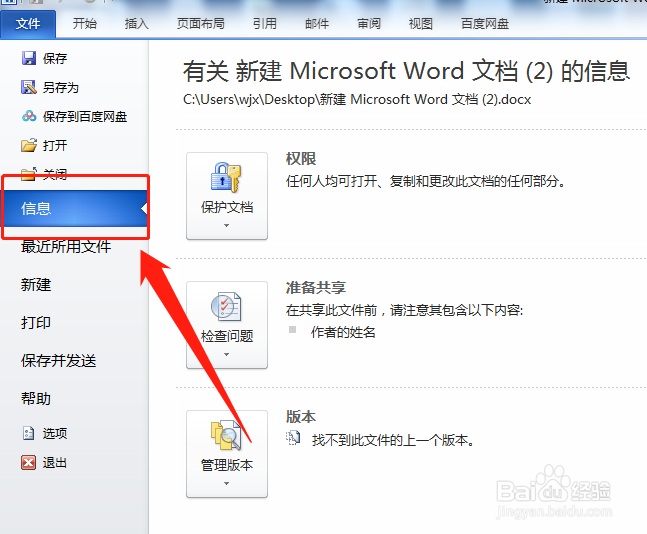Expand the 保护文档 dropdown arrow

pos(226,225)
